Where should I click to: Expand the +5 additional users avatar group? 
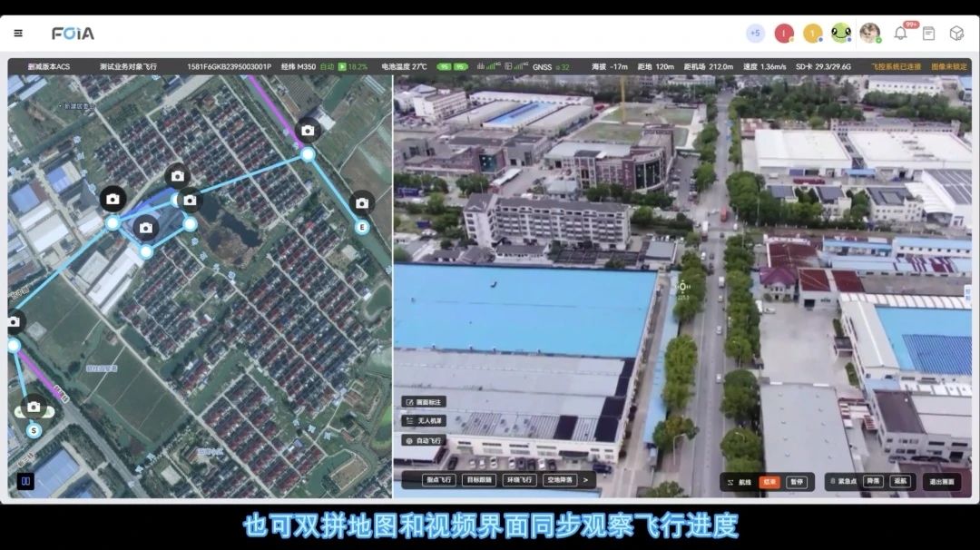click(x=755, y=34)
